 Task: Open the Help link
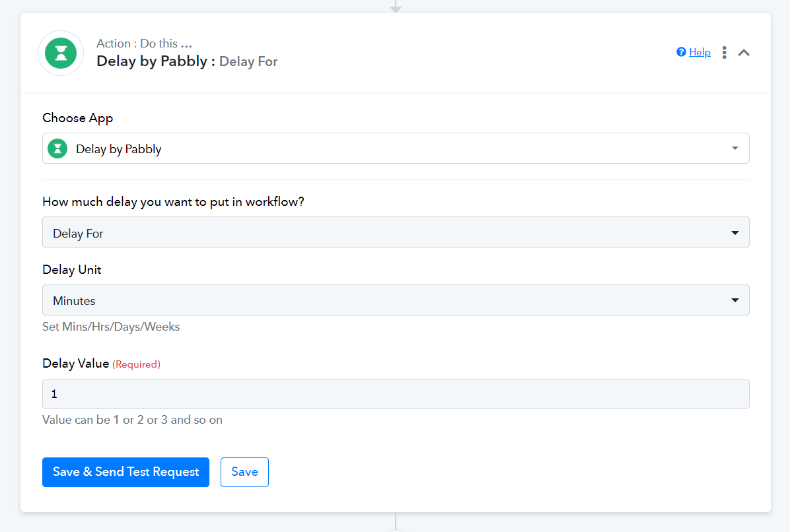(700, 52)
